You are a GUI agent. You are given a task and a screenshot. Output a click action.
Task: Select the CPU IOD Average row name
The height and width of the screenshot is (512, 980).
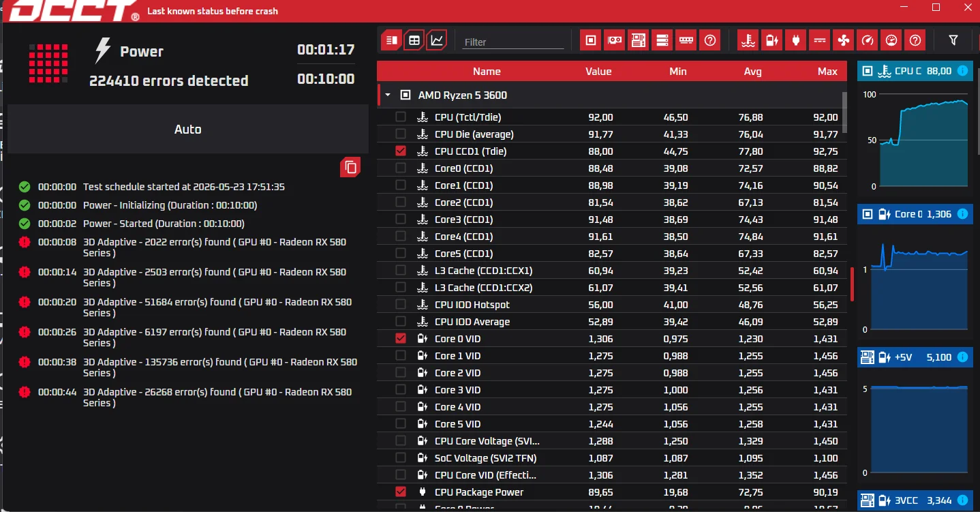472,322
